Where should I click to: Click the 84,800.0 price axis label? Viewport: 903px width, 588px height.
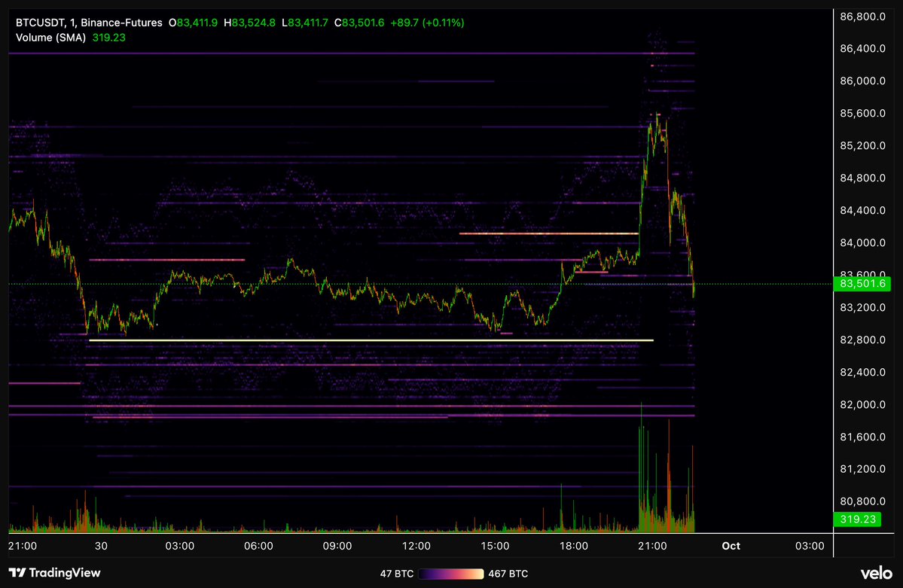coord(862,178)
